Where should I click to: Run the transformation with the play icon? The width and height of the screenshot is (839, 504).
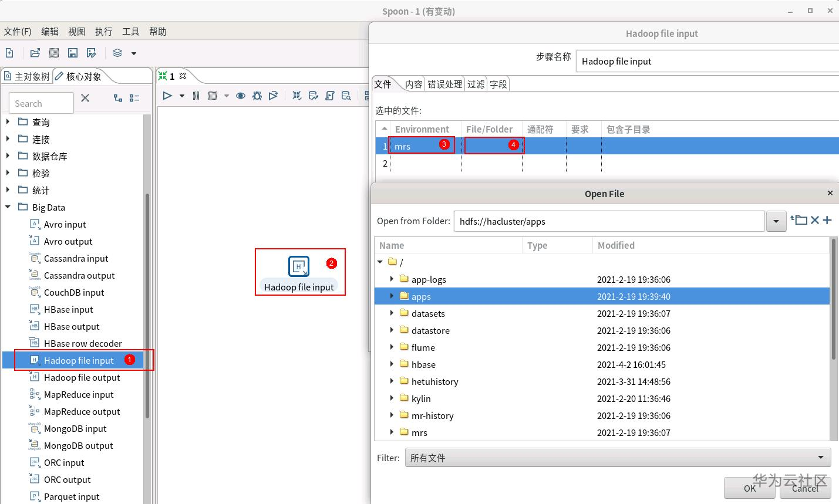[167, 96]
